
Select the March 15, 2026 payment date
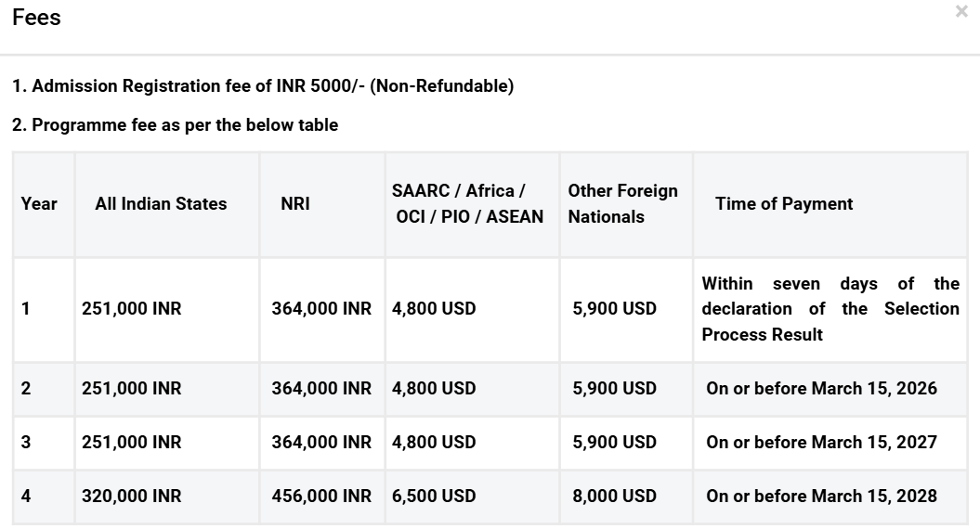pyautogui.click(x=821, y=389)
